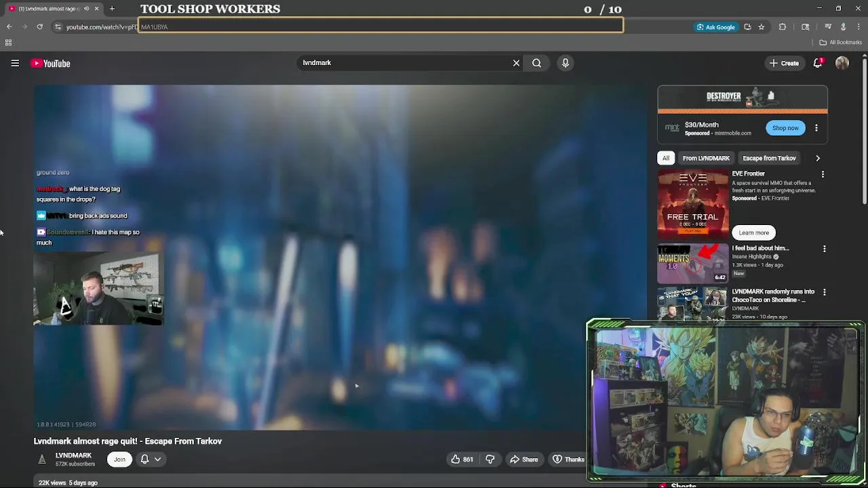Open the EVE Frontier ad thumbnail
The height and width of the screenshot is (488, 868).
[x=692, y=203]
